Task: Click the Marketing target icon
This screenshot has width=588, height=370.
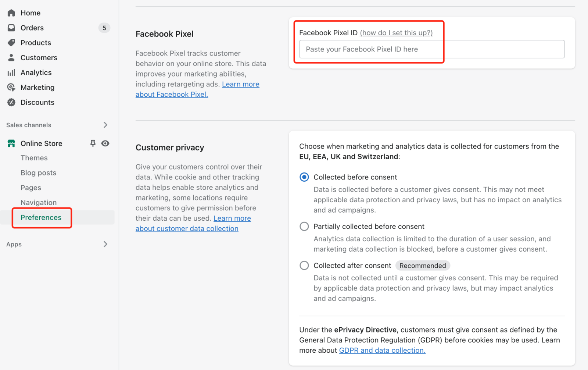Action: click(x=11, y=88)
